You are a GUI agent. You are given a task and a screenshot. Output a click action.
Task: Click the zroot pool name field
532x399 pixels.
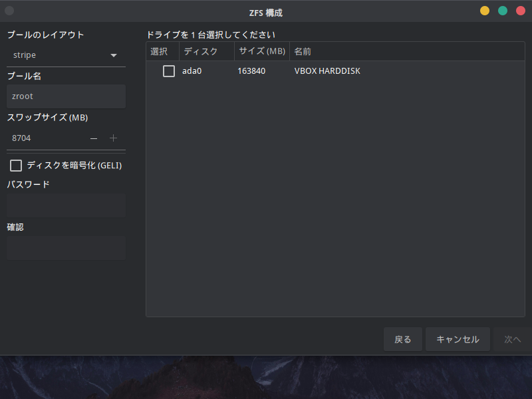pos(66,96)
